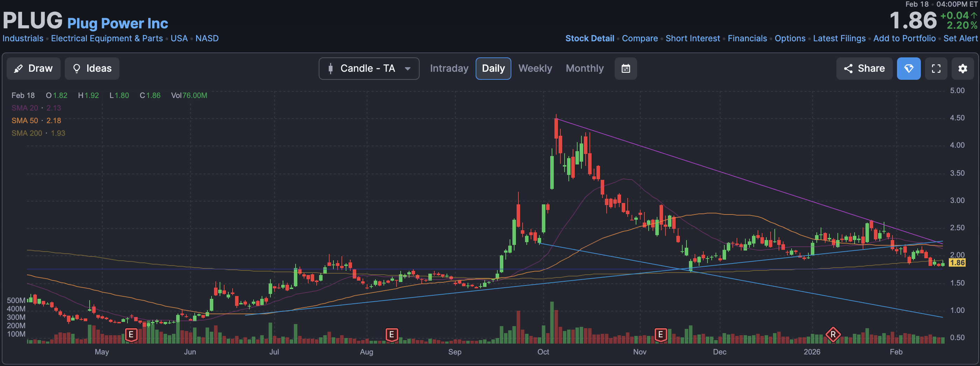Click the Oct label on the time axis

543,352
